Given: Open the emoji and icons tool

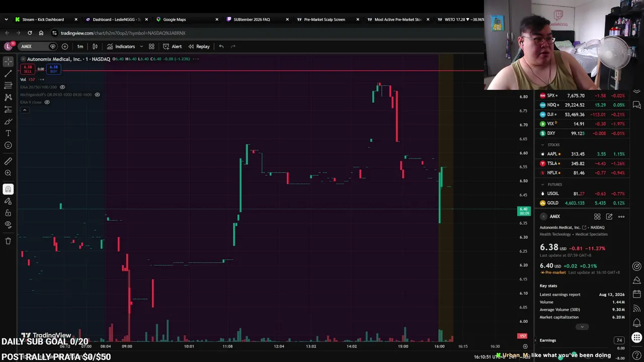Looking at the screenshot, I should [x=8, y=145].
